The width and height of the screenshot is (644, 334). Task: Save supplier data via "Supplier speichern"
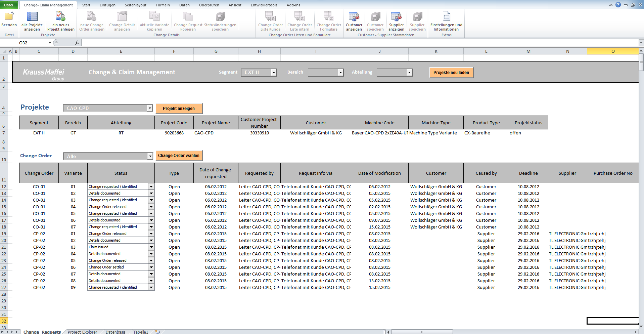click(x=417, y=21)
